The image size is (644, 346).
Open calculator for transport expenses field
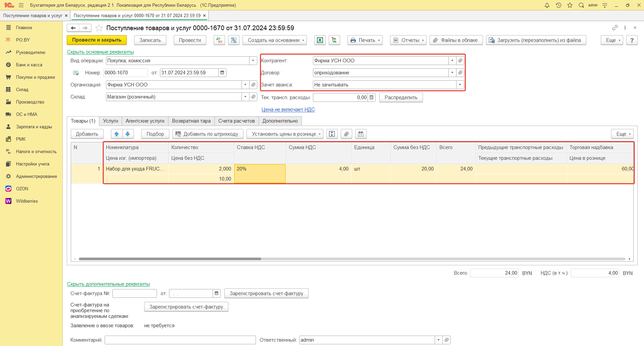pyautogui.click(x=372, y=97)
